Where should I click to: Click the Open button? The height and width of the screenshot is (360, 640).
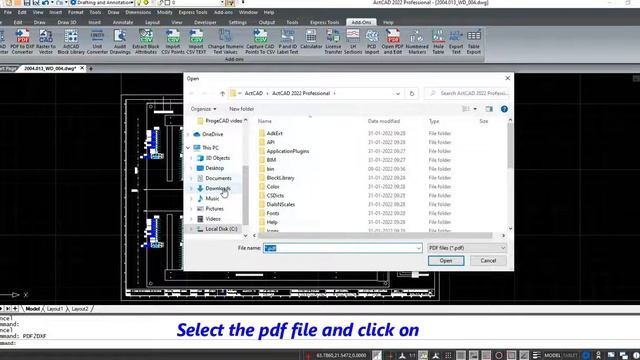446,261
